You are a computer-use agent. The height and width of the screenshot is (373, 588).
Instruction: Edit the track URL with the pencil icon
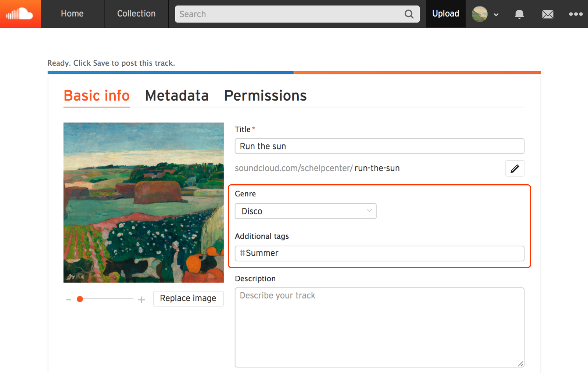[x=514, y=168]
